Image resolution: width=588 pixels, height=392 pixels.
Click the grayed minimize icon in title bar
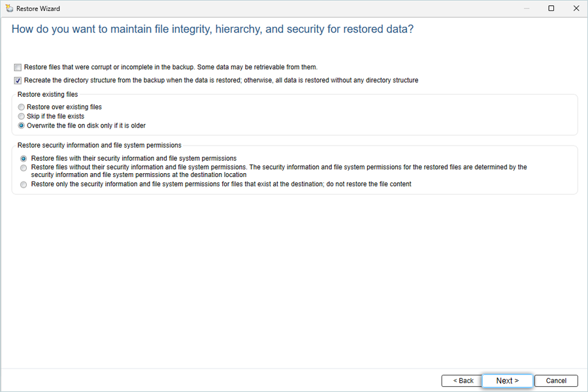tap(527, 8)
